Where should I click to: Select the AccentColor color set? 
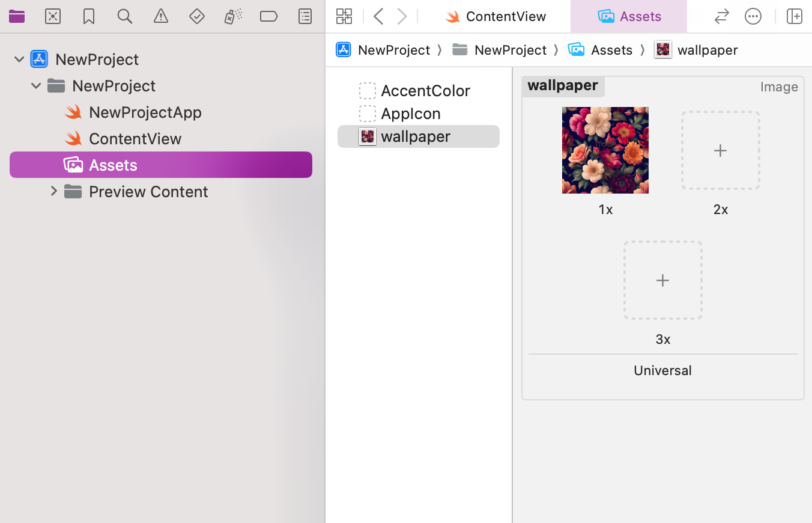coord(425,91)
